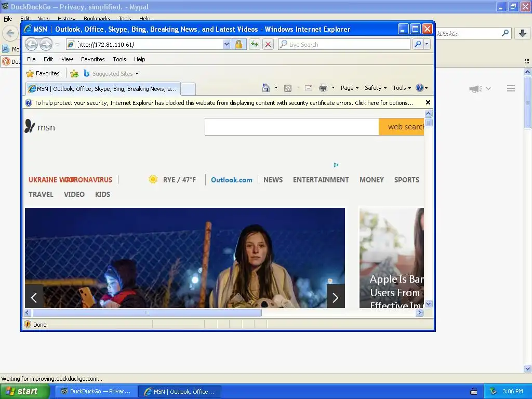Click Mypal search magnifier icon
Screen dimensions: 532x399
(505, 33)
